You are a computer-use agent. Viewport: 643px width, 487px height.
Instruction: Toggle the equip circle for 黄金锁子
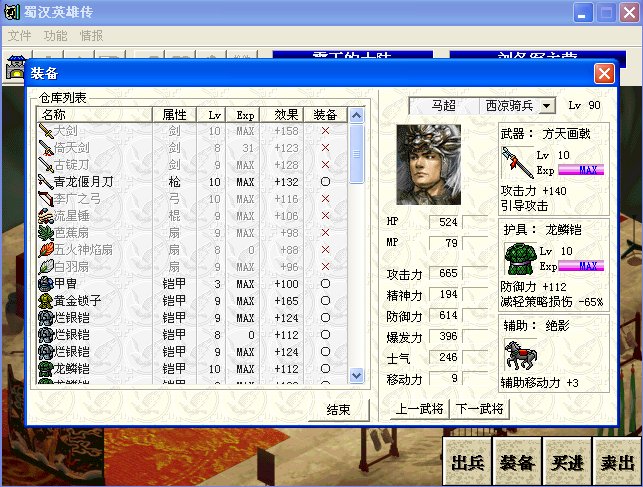click(x=324, y=301)
